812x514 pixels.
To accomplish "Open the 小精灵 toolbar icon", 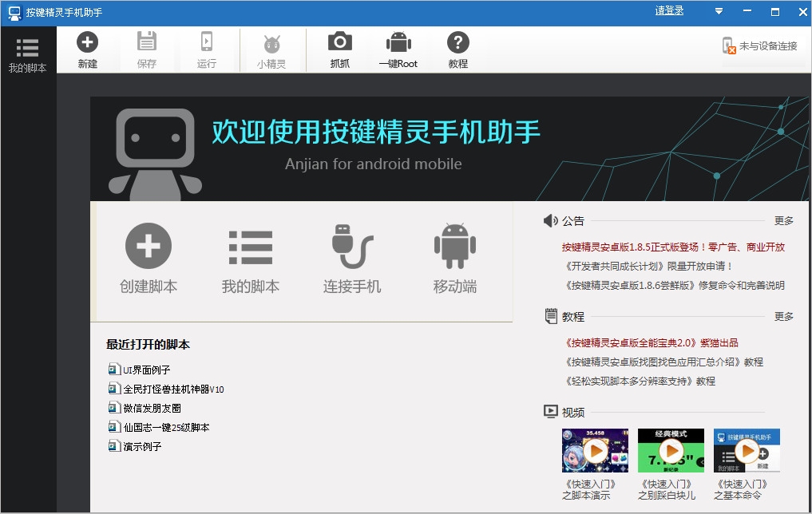I will coord(272,44).
